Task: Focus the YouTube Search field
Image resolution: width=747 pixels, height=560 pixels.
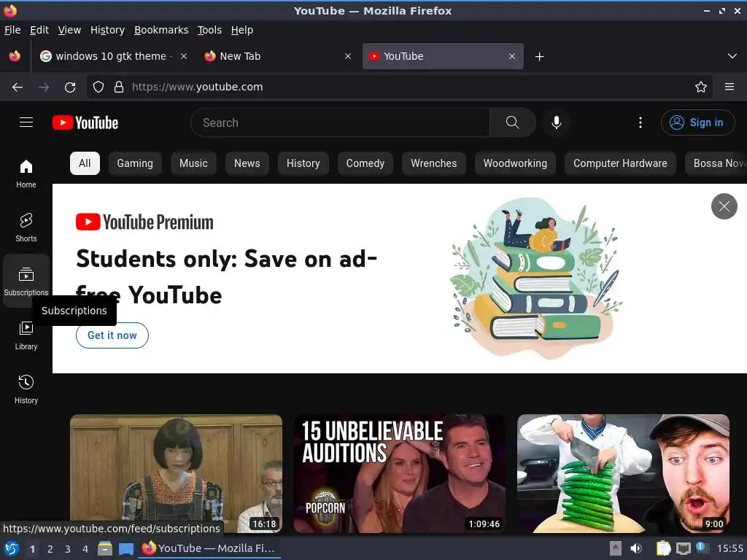Action: 340,122
